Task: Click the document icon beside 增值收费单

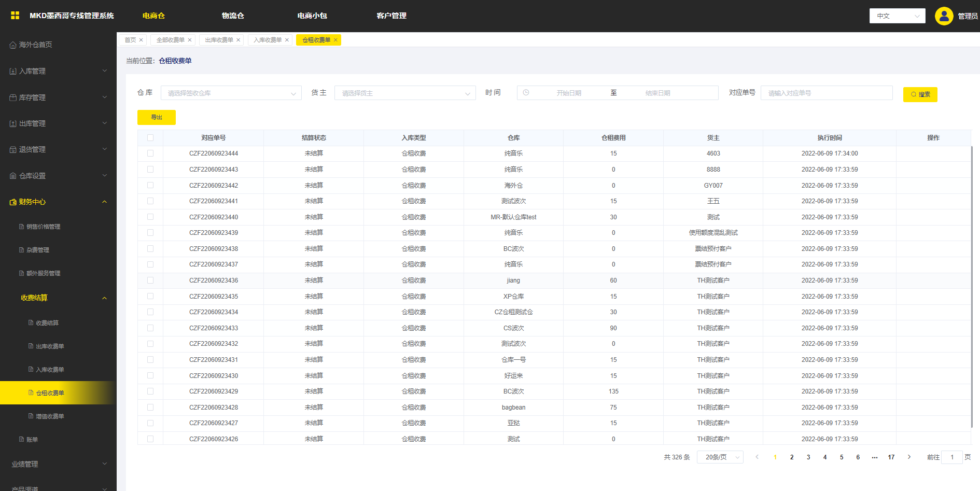Action: click(31, 416)
